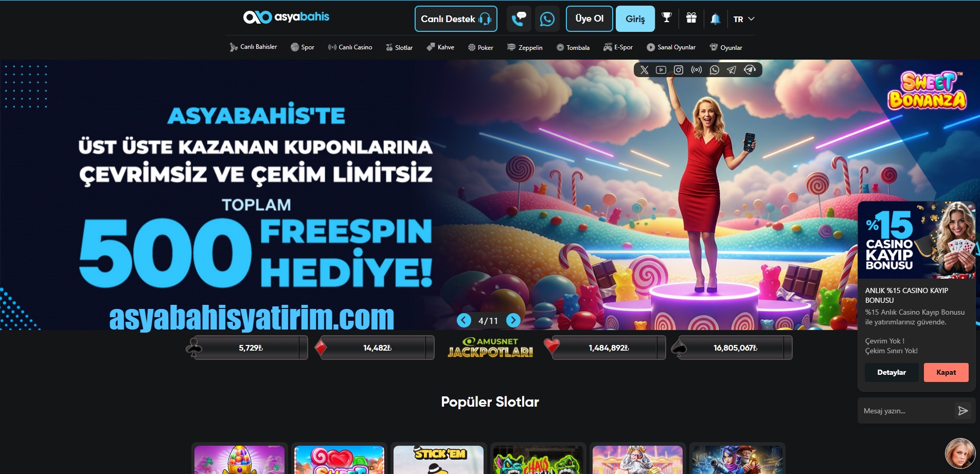Click the WhatsApp button in the header
Screen dimensions: 980x474
547,19
